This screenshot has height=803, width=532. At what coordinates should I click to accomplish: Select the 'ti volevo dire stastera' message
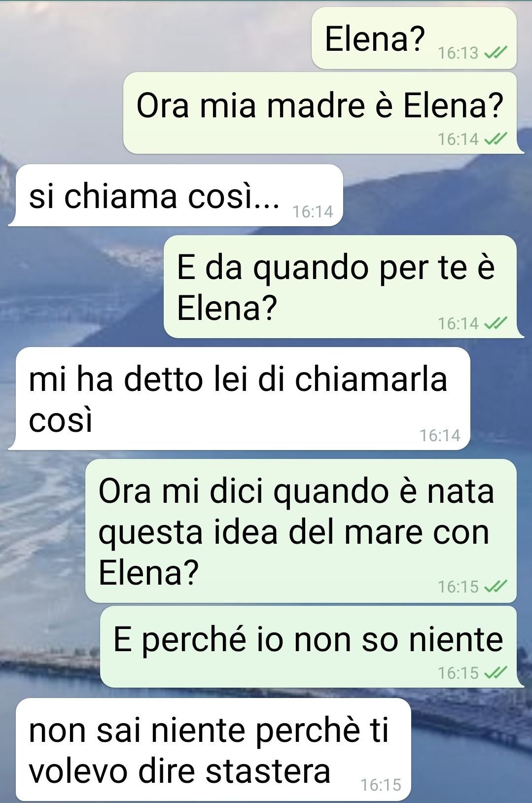(x=213, y=749)
